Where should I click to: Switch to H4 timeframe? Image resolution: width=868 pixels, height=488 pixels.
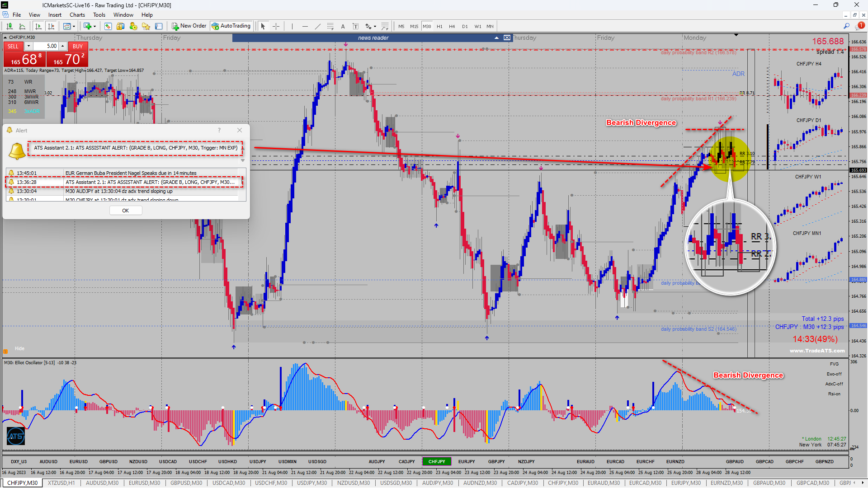point(452,26)
